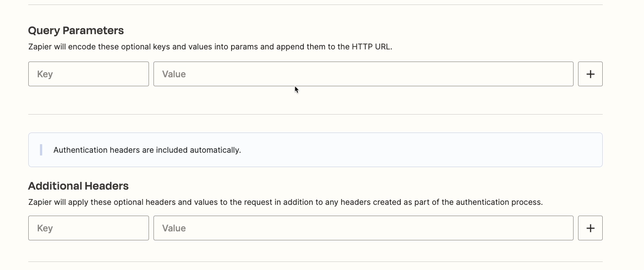The width and height of the screenshot is (644, 270).
Task: Click the word 'Zapier' under Query Parameters heading
Action: pos(40,47)
